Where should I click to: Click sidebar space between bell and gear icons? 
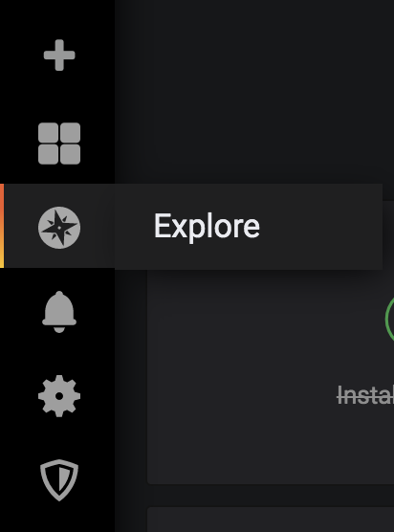click(x=59, y=354)
